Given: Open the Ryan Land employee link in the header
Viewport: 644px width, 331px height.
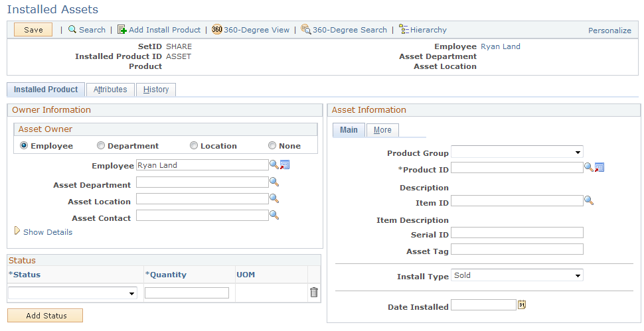Looking at the screenshot, I should (500, 46).
